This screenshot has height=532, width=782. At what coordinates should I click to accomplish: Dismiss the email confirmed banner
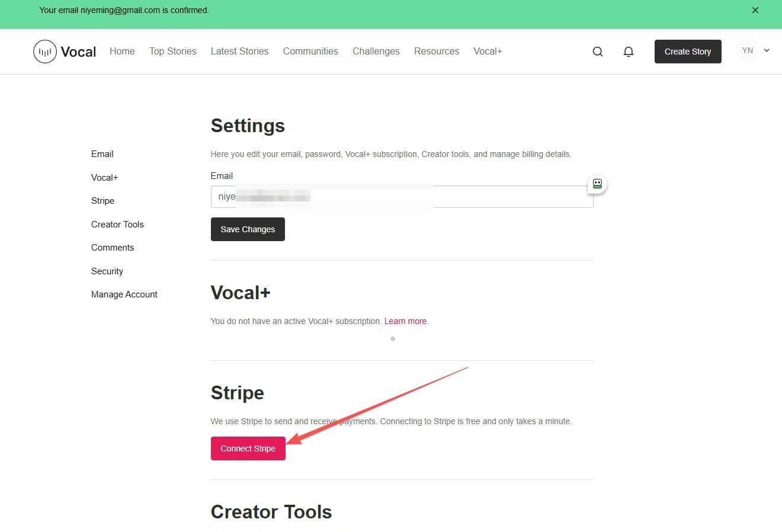click(x=755, y=10)
